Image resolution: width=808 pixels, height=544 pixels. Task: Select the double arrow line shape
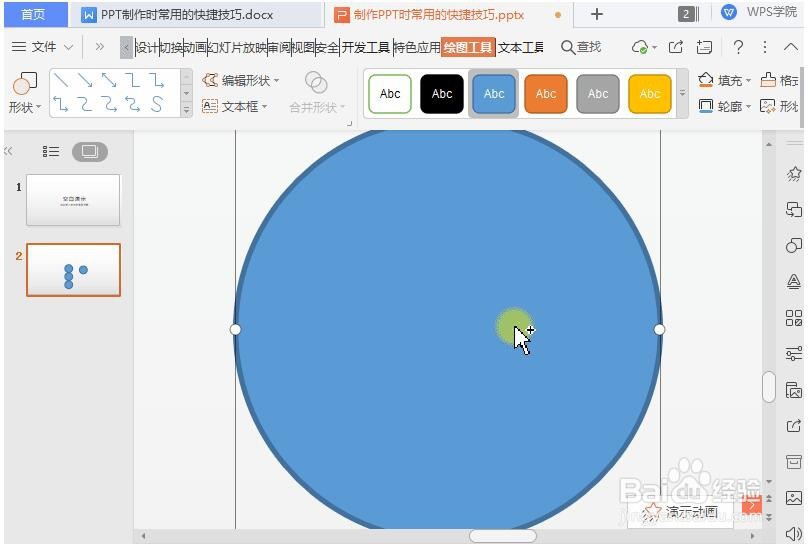coord(109,80)
